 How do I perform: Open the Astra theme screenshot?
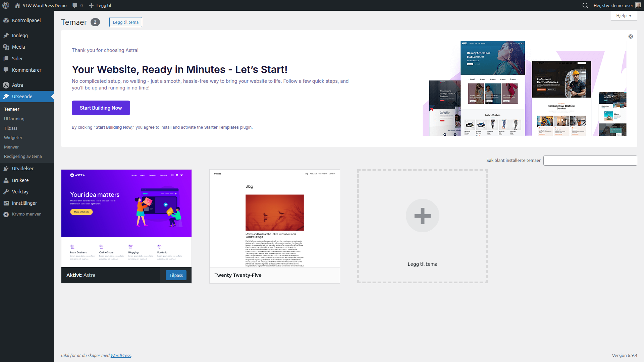(x=126, y=218)
